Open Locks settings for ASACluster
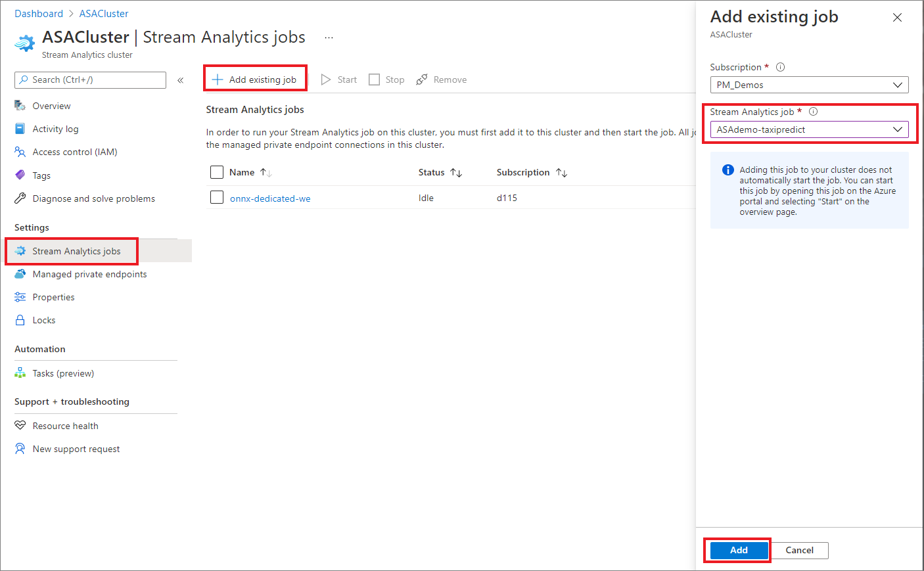924x571 pixels. point(43,320)
